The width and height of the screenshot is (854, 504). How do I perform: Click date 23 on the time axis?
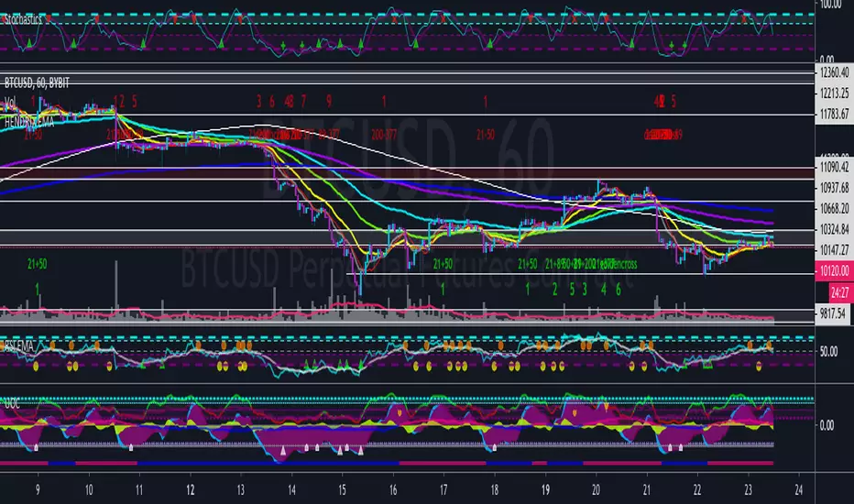(748, 490)
